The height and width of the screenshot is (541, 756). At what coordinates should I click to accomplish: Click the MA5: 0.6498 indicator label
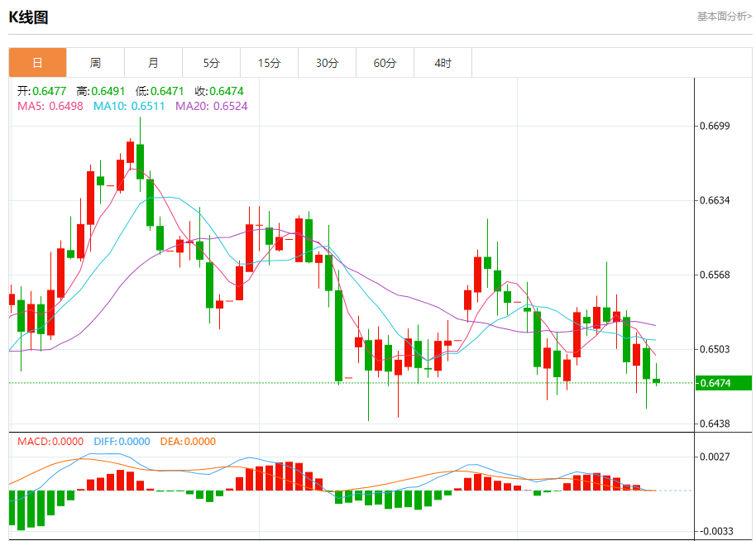50,106
